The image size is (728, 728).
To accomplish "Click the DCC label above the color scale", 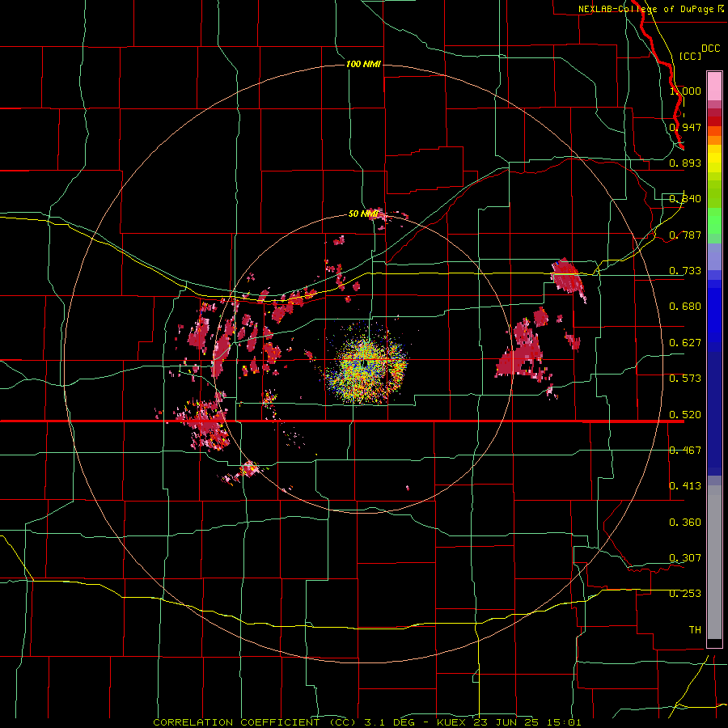I will [x=710, y=49].
